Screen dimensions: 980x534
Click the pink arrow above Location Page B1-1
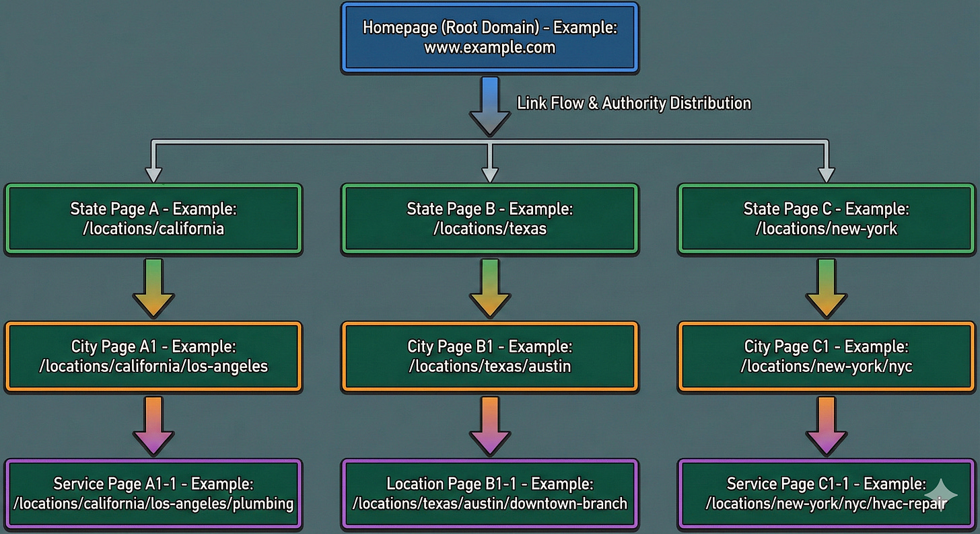click(489, 425)
